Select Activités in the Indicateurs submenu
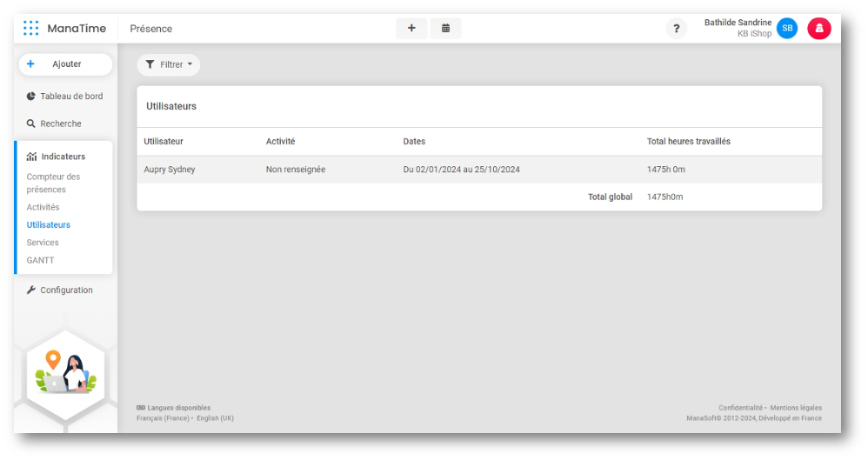Image resolution: width=868 pixels, height=460 pixels. click(x=43, y=207)
